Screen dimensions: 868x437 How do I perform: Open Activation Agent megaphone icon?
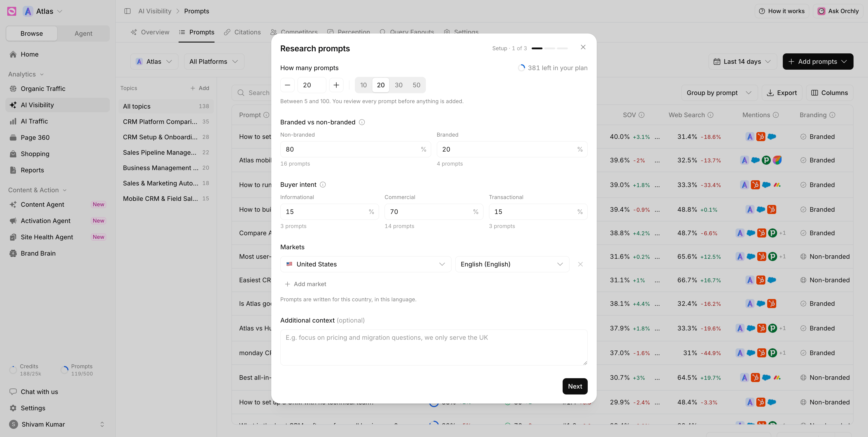13,221
